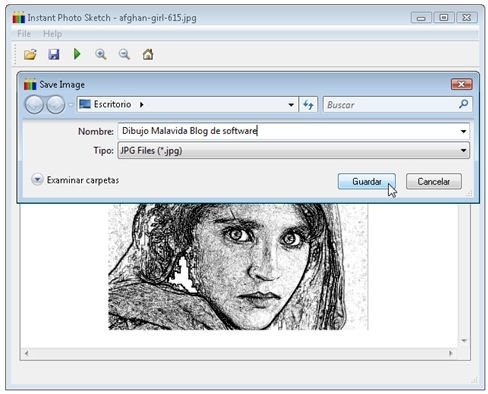The height and width of the screenshot is (394, 488).
Task: Open the Help menu
Action: [52, 34]
